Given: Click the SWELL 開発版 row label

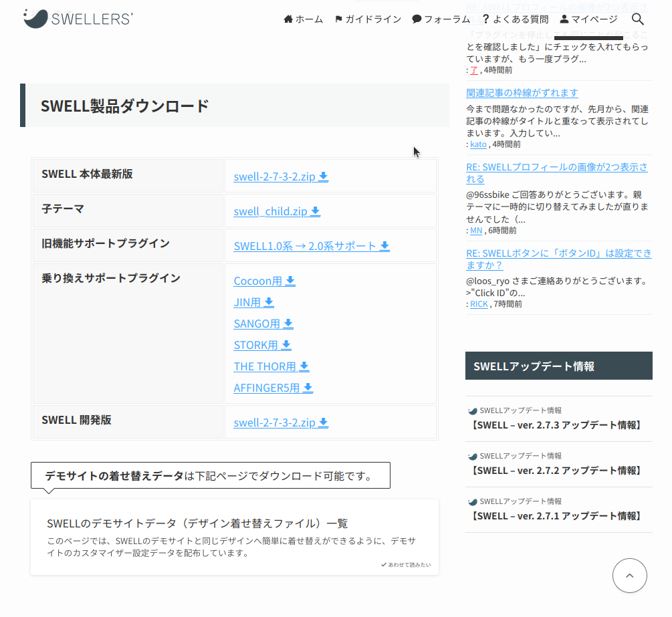Looking at the screenshot, I should (76, 420).
